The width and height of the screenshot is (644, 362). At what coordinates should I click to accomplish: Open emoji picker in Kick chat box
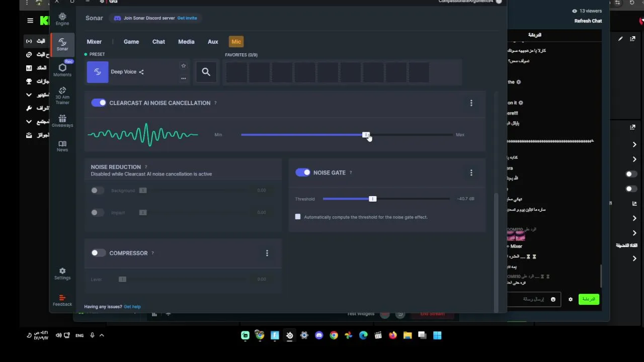pos(553,299)
